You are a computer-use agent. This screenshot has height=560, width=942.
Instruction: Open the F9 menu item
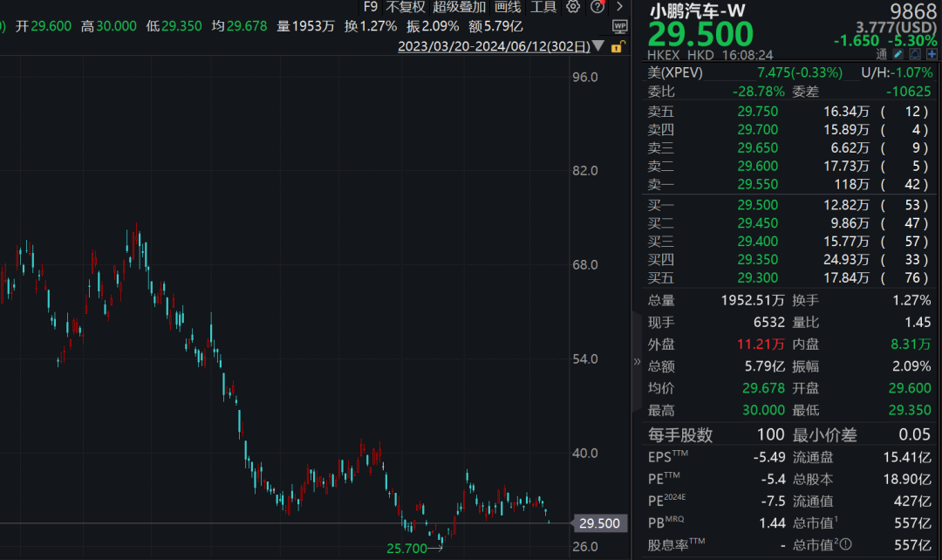coord(370,7)
